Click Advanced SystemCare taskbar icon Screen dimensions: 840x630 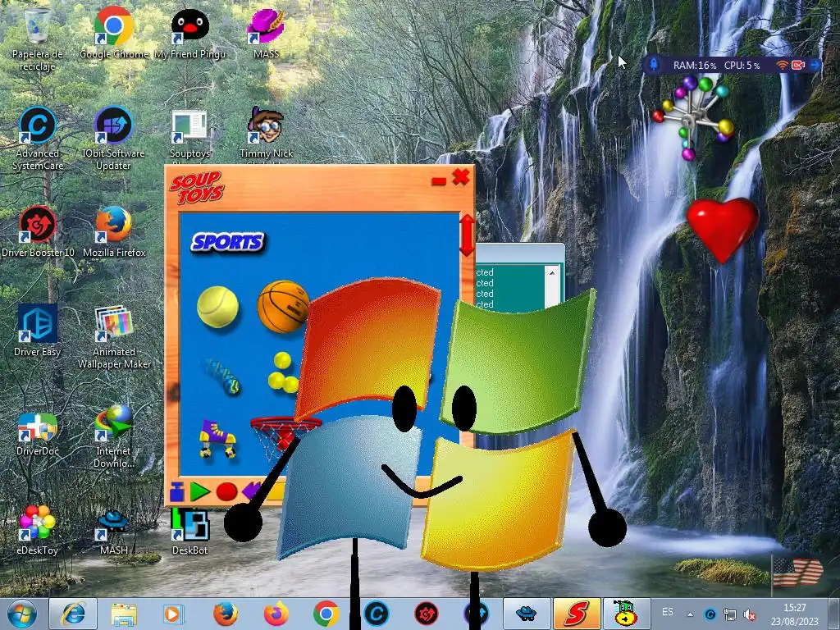377,614
